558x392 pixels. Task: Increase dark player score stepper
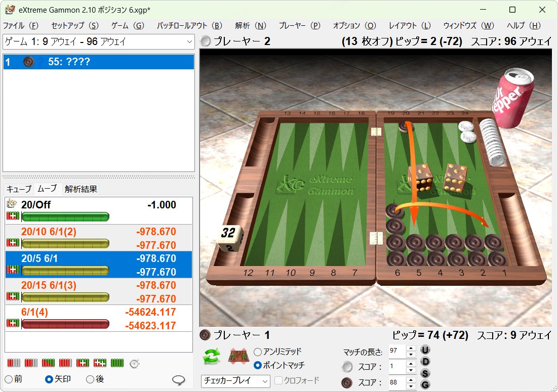pos(411,379)
